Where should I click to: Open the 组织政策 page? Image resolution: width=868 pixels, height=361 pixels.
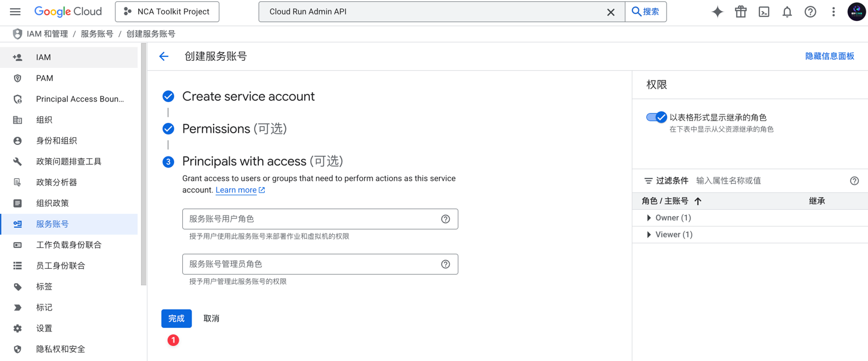[55, 203]
